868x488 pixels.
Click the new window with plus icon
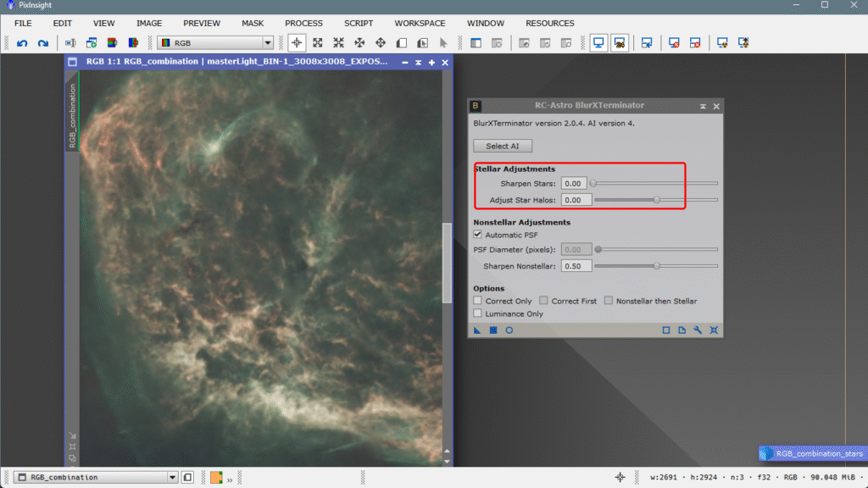point(92,43)
